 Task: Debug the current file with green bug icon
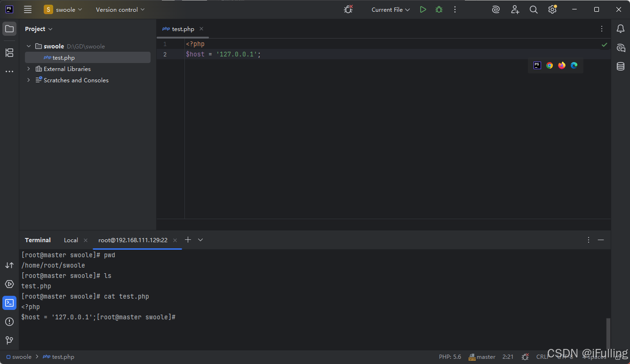tap(439, 9)
